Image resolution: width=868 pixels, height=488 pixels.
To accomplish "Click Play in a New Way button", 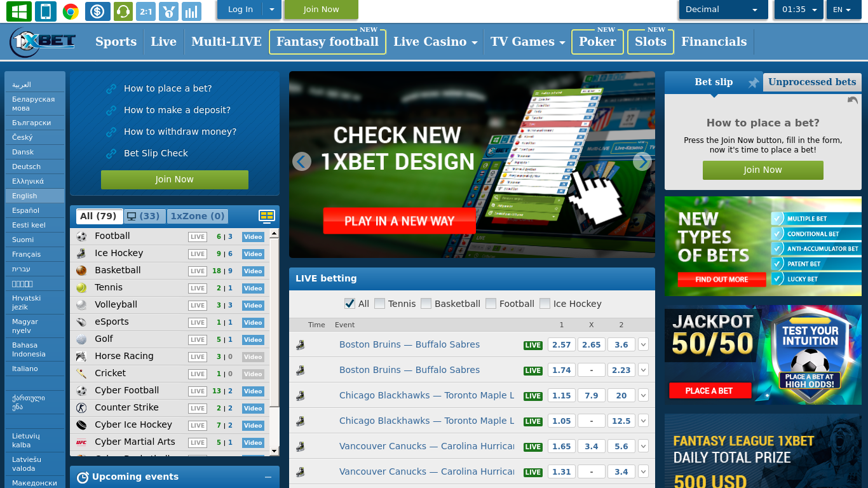I will pos(399,221).
